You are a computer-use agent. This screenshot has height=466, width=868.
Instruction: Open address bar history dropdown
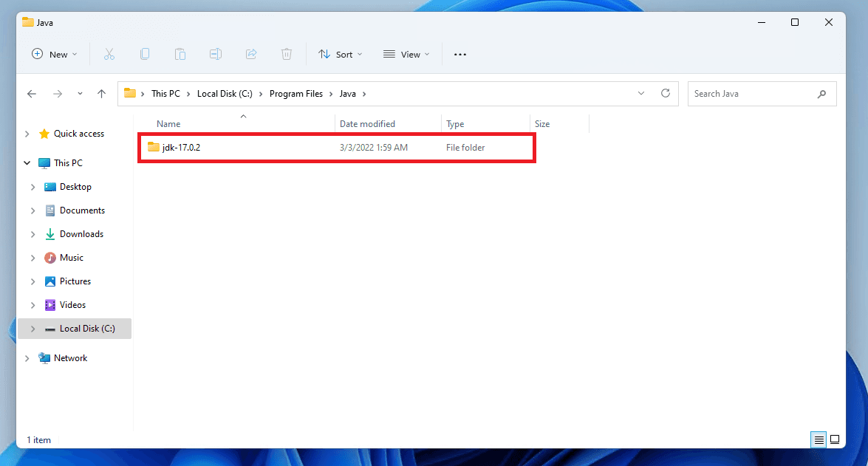(641, 94)
